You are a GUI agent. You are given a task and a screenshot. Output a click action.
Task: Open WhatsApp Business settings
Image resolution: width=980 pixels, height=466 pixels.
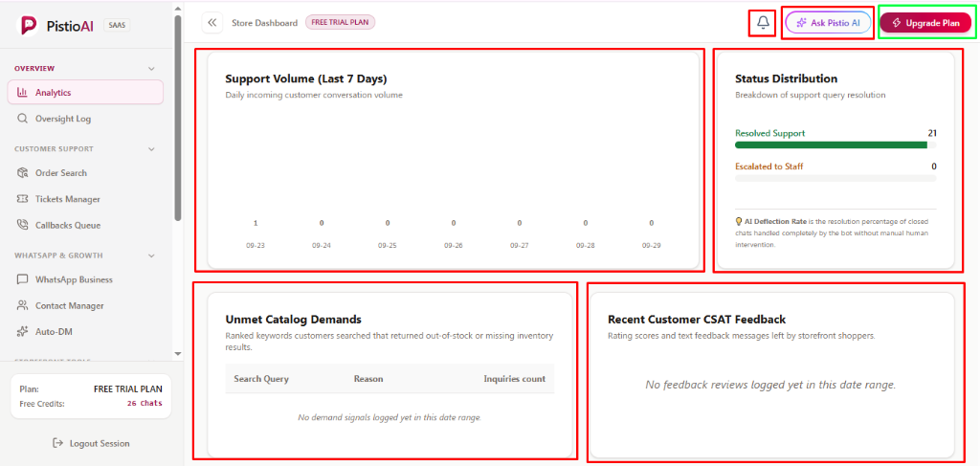(85, 279)
